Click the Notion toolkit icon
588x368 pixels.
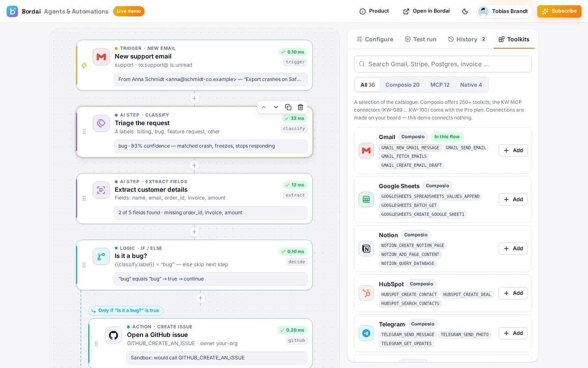click(366, 249)
